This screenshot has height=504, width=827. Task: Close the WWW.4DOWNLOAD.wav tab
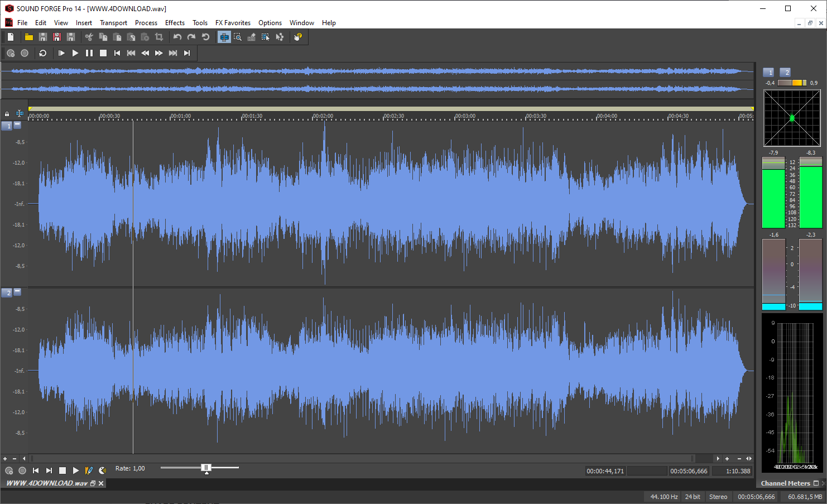click(x=101, y=483)
